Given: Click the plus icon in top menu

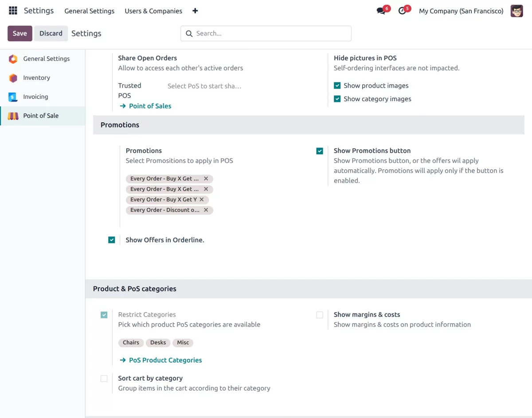Looking at the screenshot, I should 195,11.
